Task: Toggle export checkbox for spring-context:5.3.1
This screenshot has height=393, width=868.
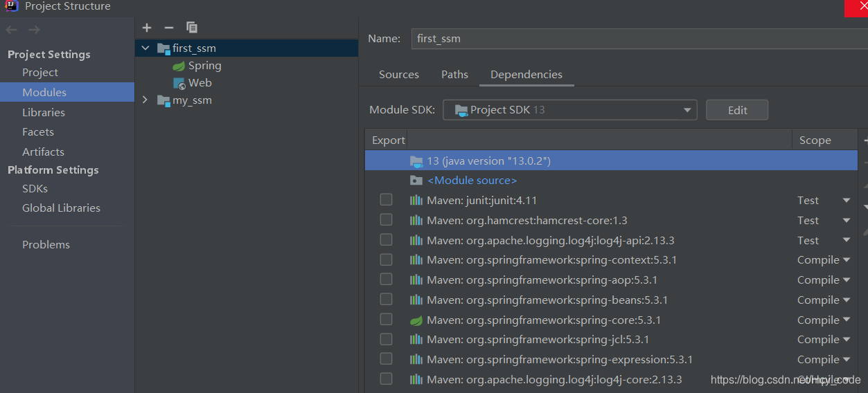Action: (386, 259)
